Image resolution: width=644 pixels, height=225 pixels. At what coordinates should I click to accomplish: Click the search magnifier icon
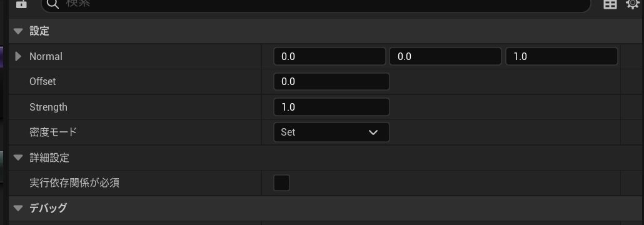[x=53, y=4]
